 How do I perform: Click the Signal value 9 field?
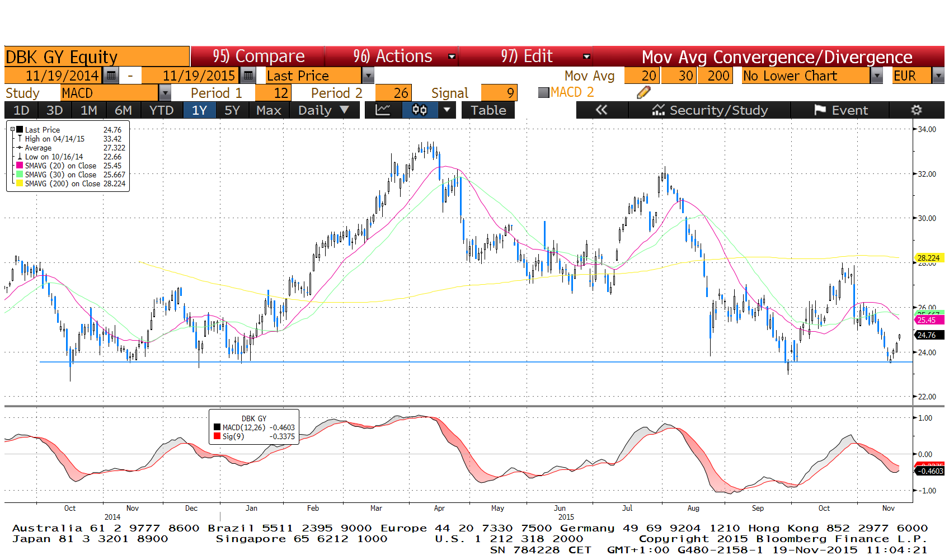point(499,93)
